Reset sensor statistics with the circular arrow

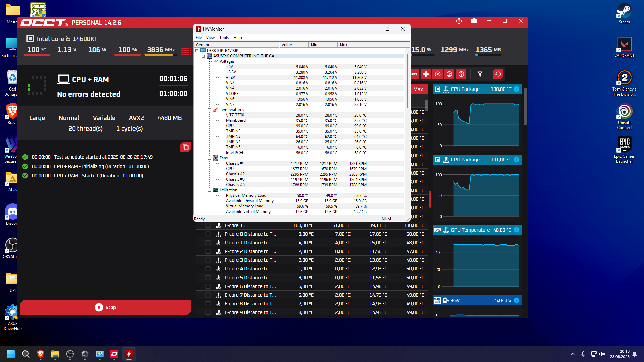coord(498,74)
